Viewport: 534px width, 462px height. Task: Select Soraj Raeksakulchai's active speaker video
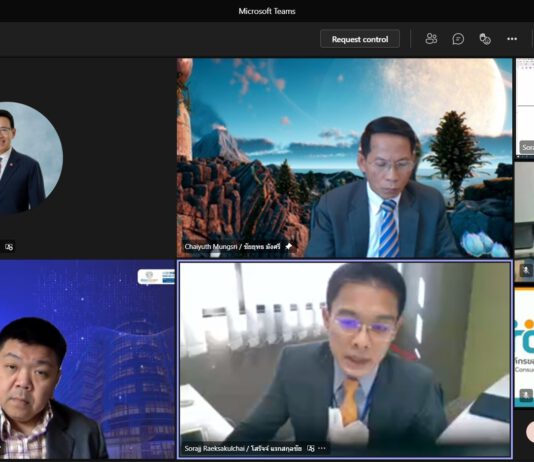(x=345, y=360)
